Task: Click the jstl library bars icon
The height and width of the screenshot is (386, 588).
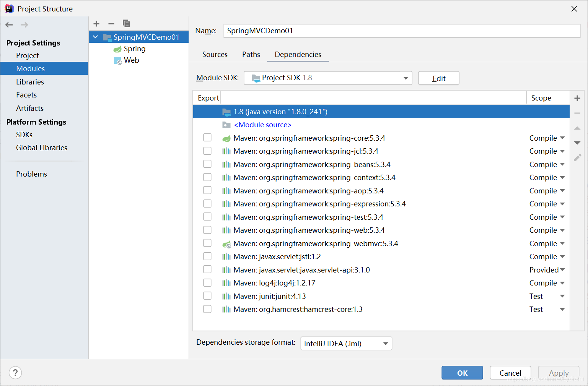Action: [226, 257]
